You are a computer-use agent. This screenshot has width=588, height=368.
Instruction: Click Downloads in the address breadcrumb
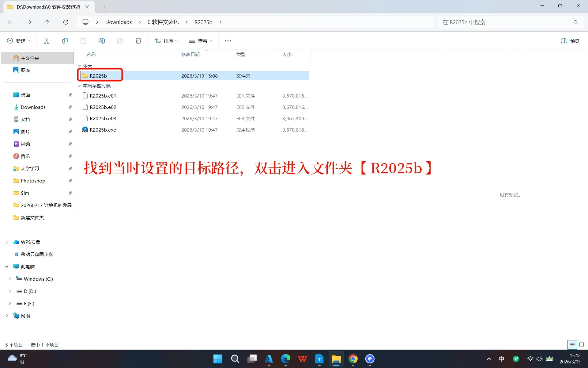[x=119, y=22]
